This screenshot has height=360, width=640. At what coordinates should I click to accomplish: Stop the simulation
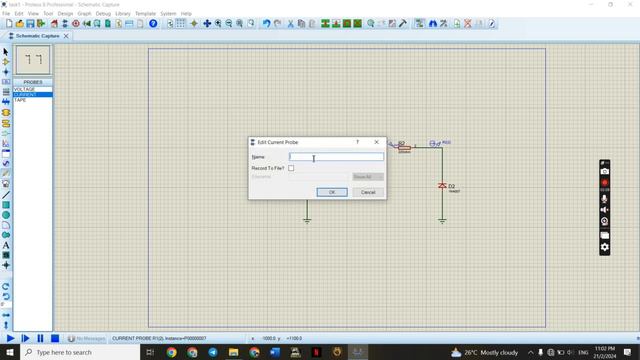(x=55, y=338)
